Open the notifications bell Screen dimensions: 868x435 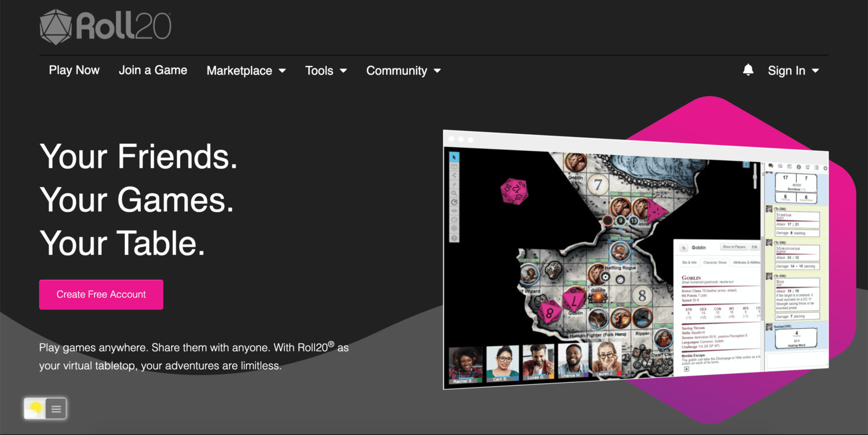(x=748, y=70)
